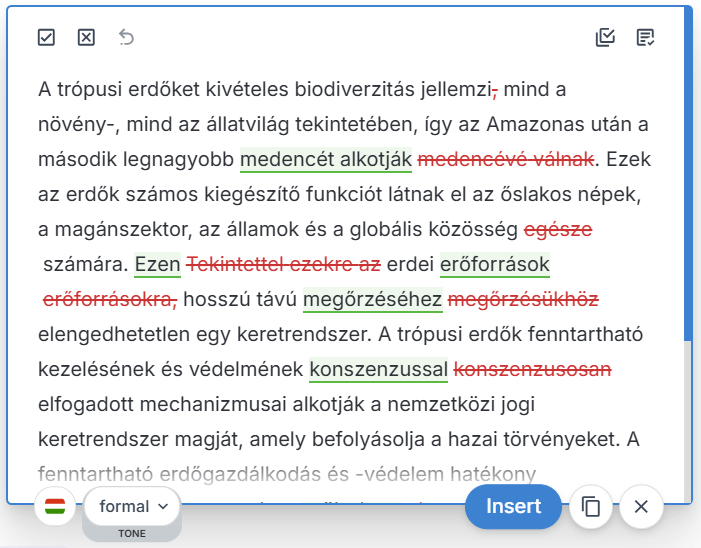The height and width of the screenshot is (548, 701).
Task: Click the accept all changes checkmark icon
Action: pyautogui.click(x=46, y=37)
